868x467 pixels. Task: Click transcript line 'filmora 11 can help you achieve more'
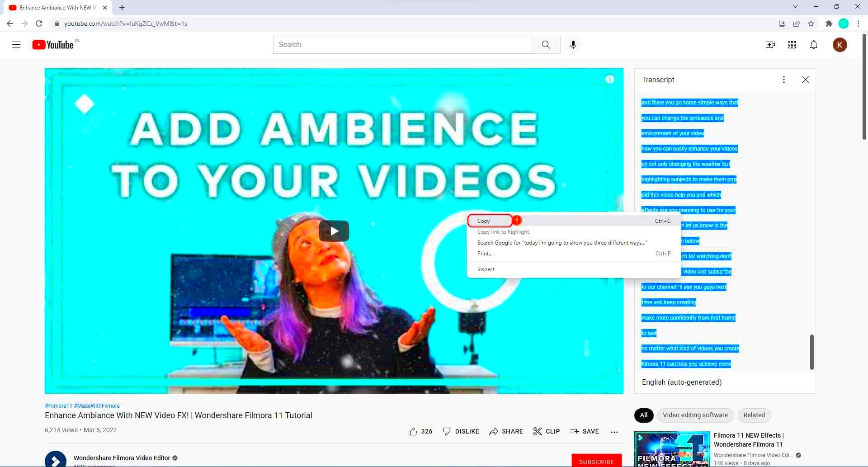[x=686, y=364]
